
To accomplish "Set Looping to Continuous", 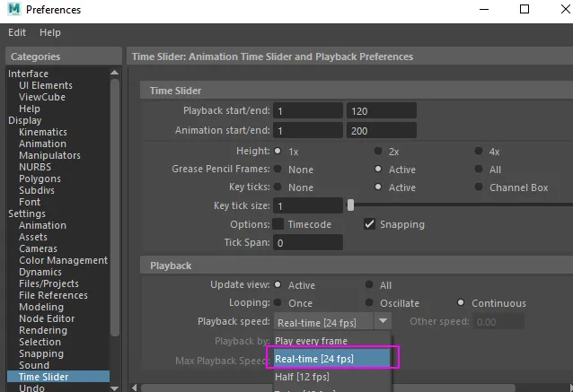I will click(461, 302).
